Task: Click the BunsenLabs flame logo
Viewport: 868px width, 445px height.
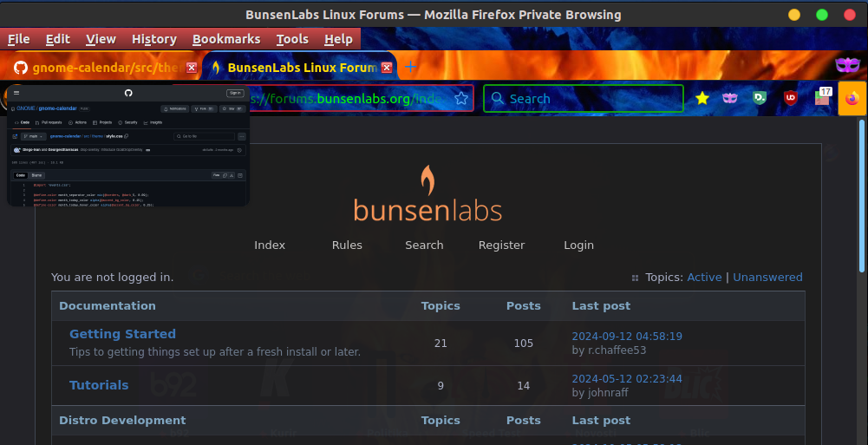Action: [x=427, y=193]
